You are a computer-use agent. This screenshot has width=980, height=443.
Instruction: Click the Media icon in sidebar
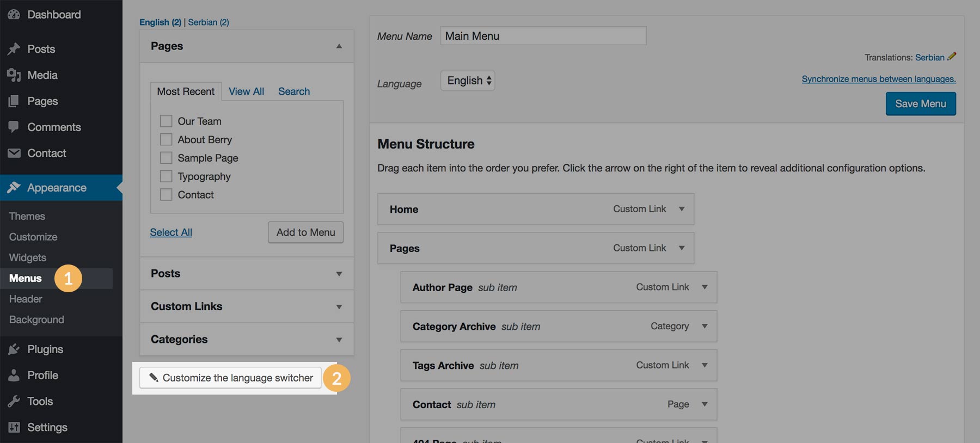pyautogui.click(x=14, y=75)
